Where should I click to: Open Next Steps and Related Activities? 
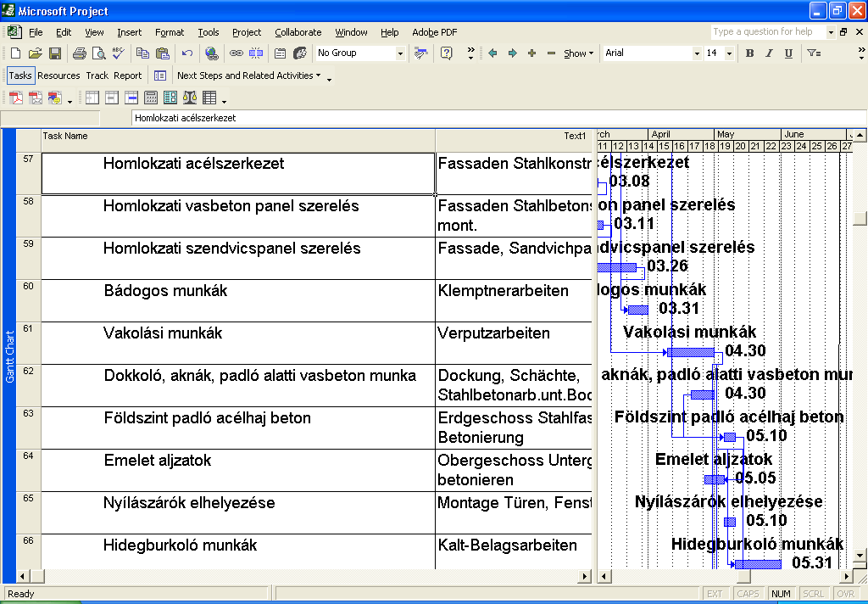(x=248, y=75)
